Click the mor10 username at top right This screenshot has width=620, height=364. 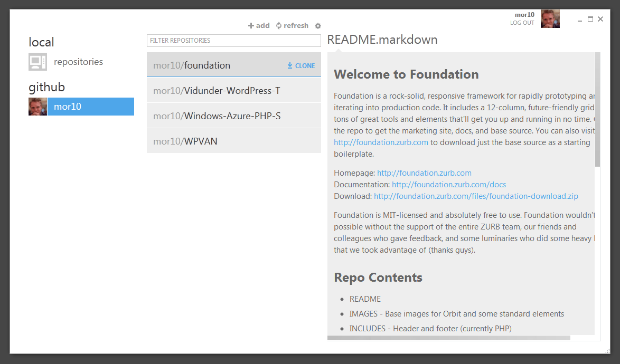tap(524, 15)
